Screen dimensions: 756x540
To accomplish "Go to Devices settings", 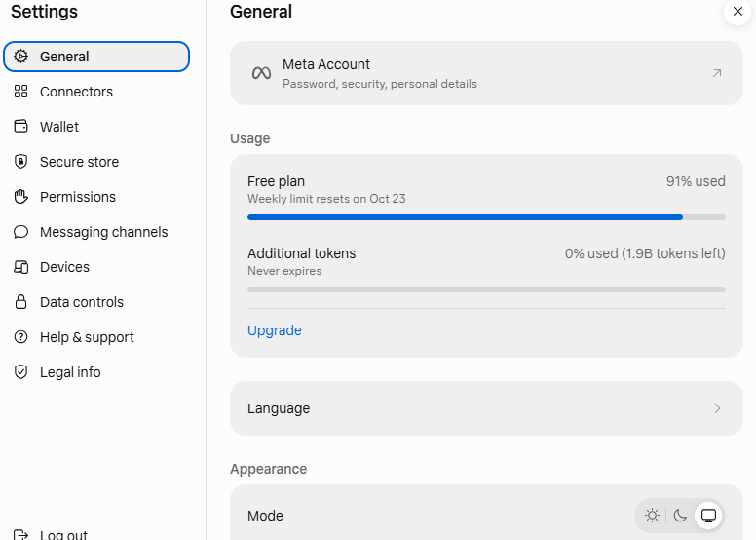I will click(96, 267).
